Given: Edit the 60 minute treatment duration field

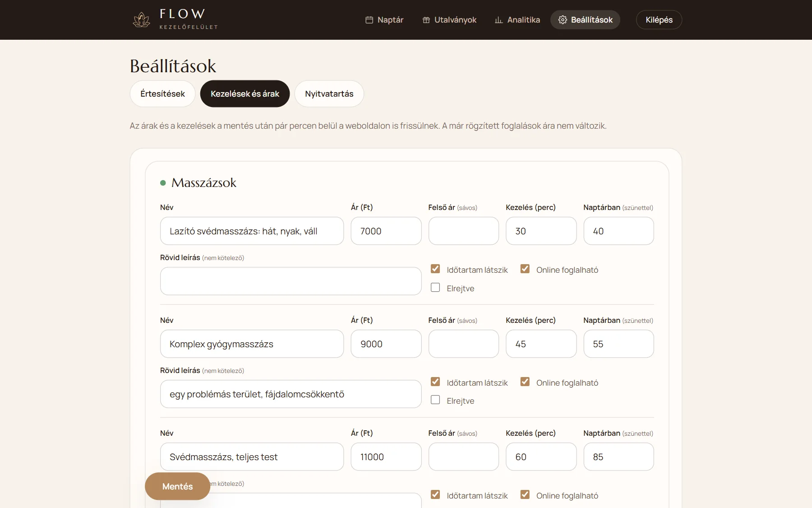Looking at the screenshot, I should pos(541,457).
